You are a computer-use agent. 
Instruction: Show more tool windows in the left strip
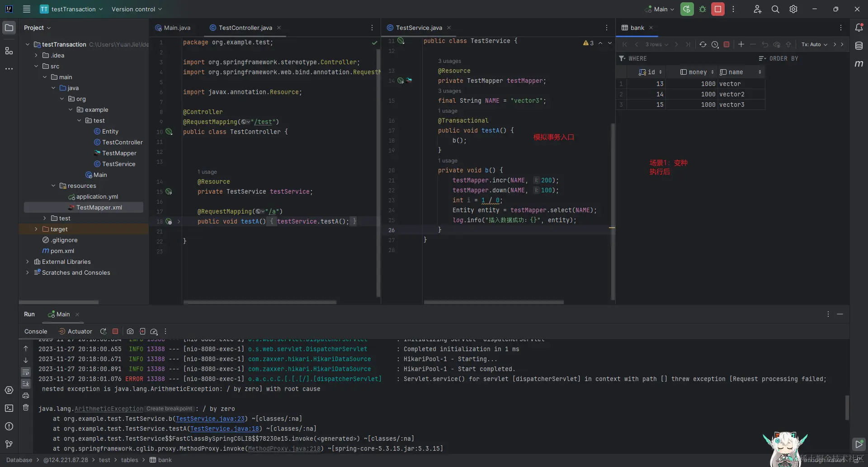coord(9,69)
